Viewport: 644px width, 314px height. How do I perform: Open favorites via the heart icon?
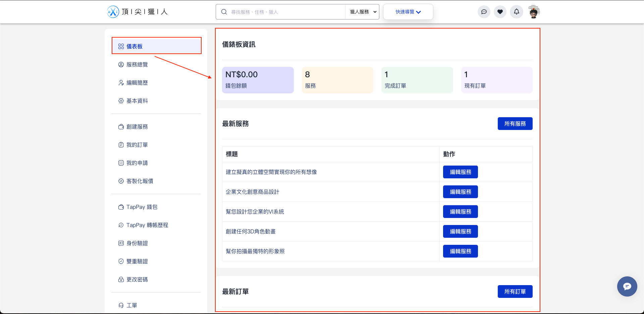click(x=500, y=12)
